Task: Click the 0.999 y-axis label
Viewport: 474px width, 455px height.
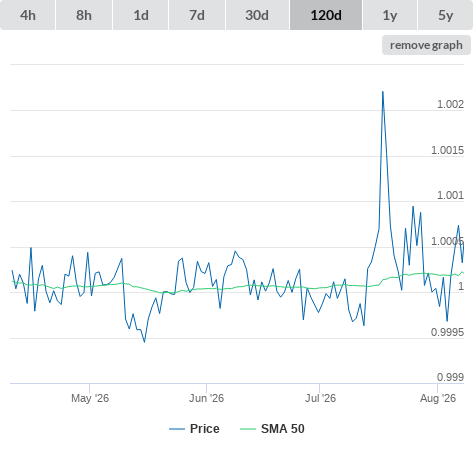Action: (450, 377)
